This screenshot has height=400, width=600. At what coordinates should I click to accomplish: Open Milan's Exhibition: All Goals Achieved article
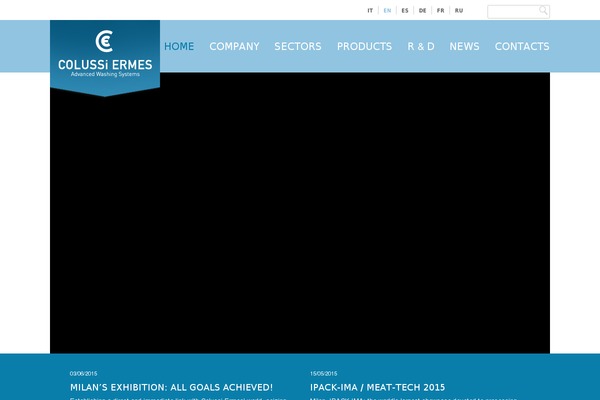point(171,387)
